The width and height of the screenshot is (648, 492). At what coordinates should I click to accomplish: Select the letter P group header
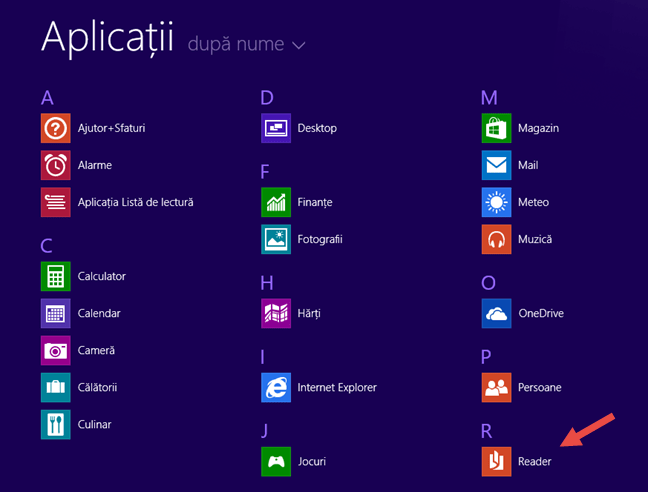tap(486, 357)
